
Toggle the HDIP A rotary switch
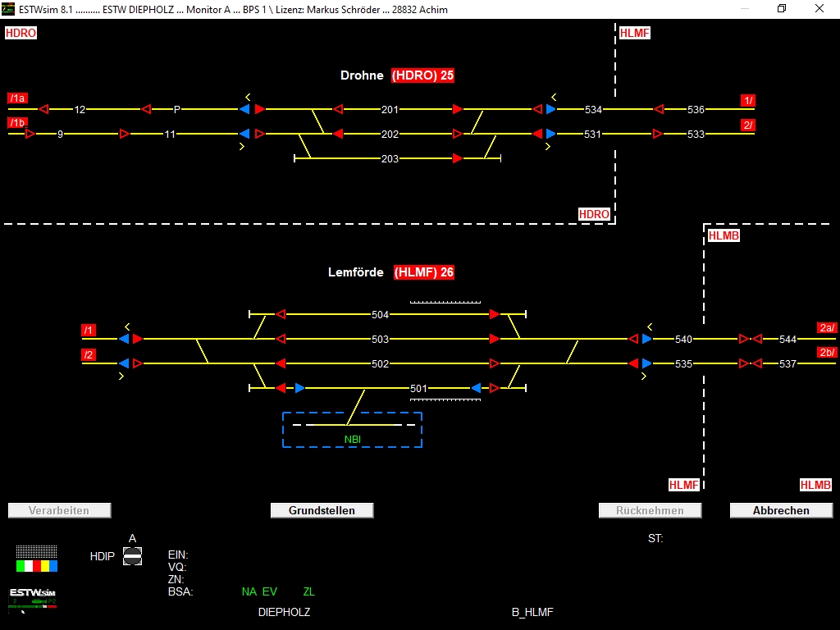[131, 556]
